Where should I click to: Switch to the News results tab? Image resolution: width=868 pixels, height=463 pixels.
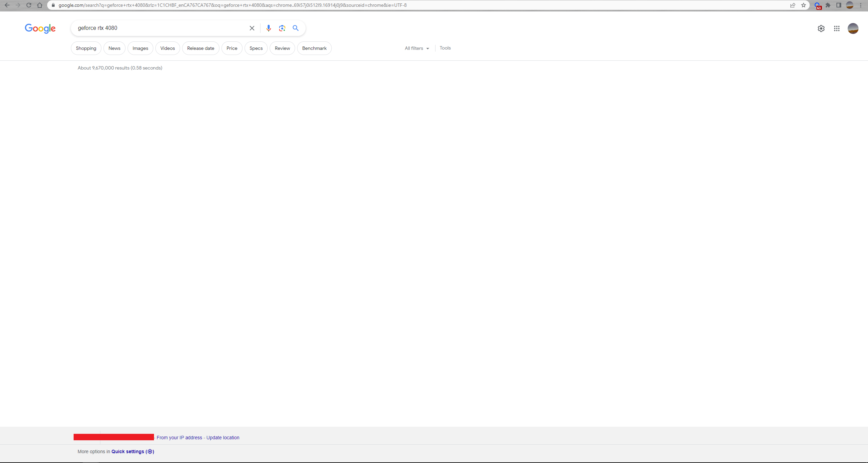[x=114, y=48]
